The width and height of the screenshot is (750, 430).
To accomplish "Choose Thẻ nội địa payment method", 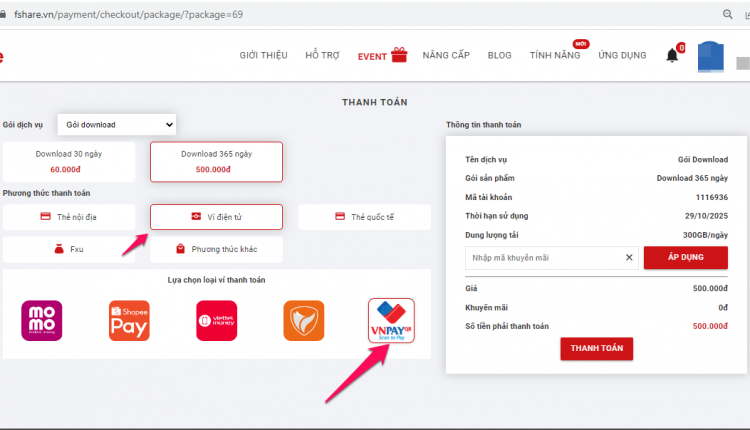I will [69, 217].
